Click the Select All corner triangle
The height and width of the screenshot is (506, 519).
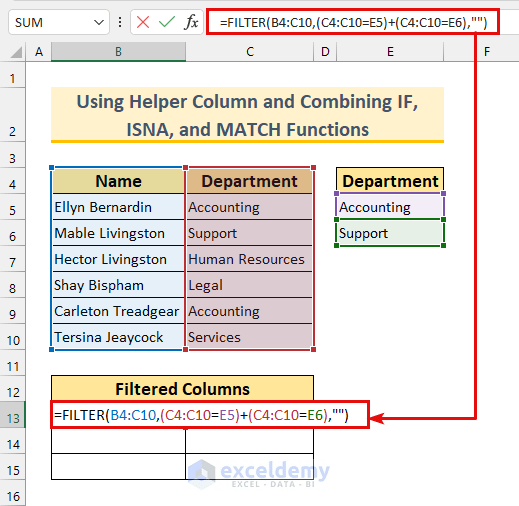click(15, 52)
